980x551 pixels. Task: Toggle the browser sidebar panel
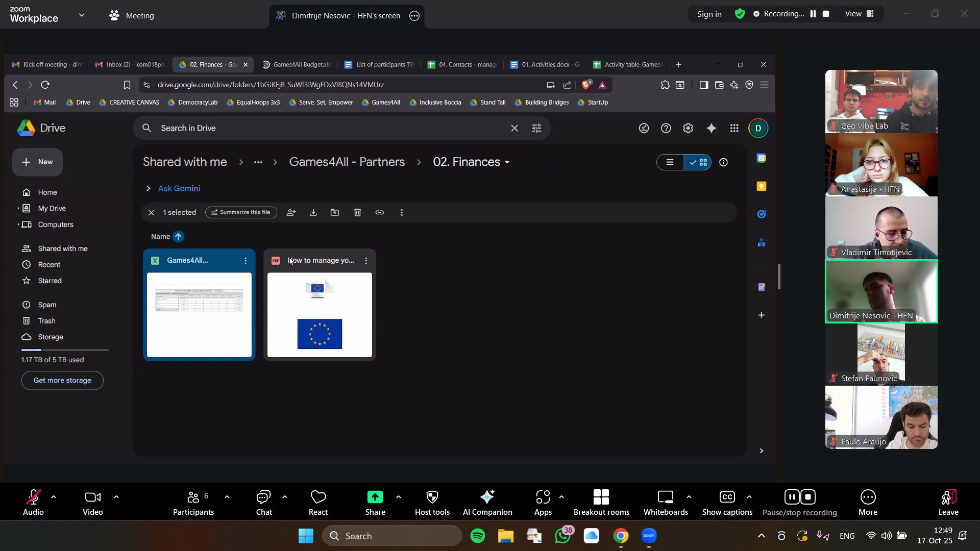pyautogui.click(x=704, y=85)
